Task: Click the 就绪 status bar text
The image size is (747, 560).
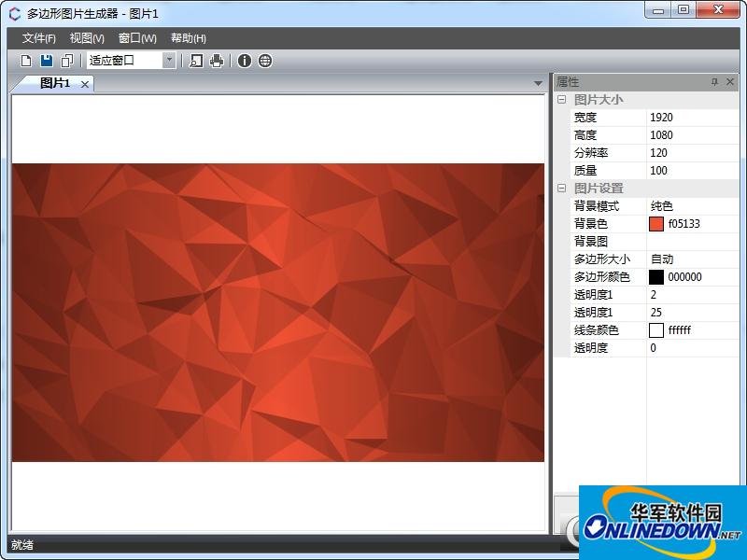Action: pos(22,545)
